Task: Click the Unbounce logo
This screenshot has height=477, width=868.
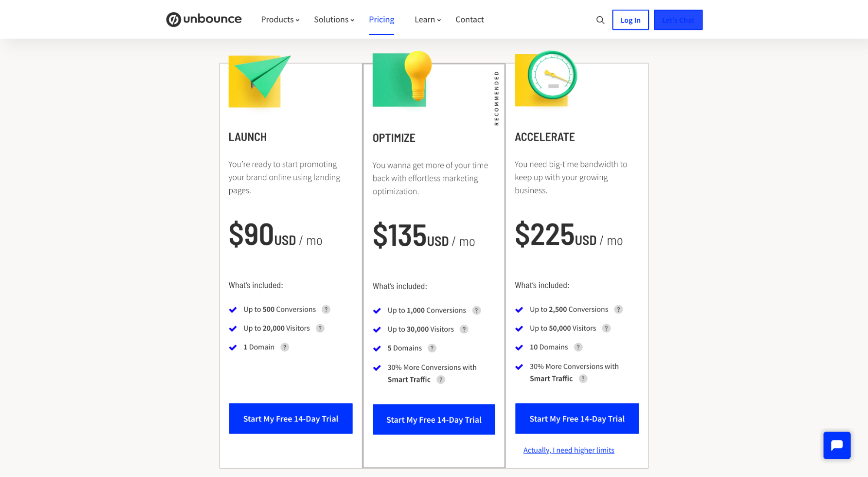Action: pos(203,19)
